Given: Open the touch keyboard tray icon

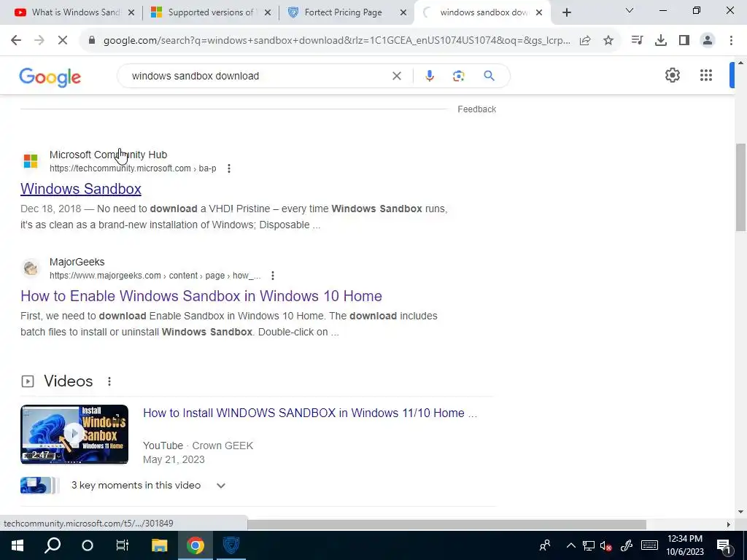Looking at the screenshot, I should [x=649, y=545].
